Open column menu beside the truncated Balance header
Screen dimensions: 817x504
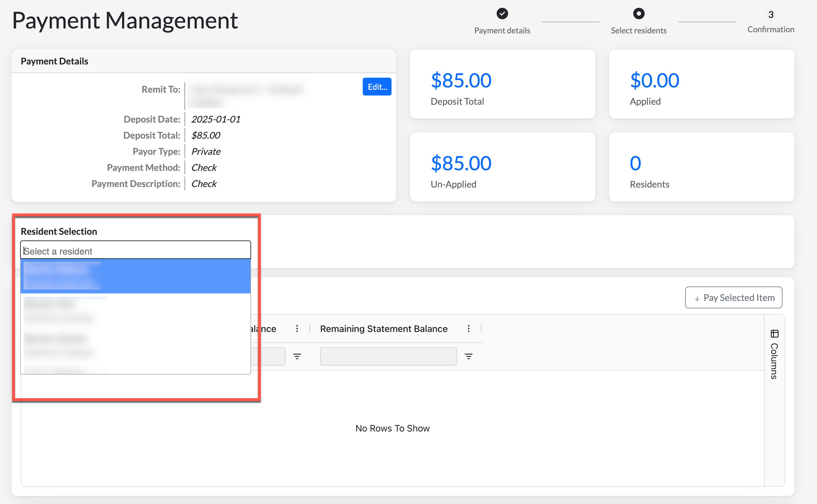(297, 329)
